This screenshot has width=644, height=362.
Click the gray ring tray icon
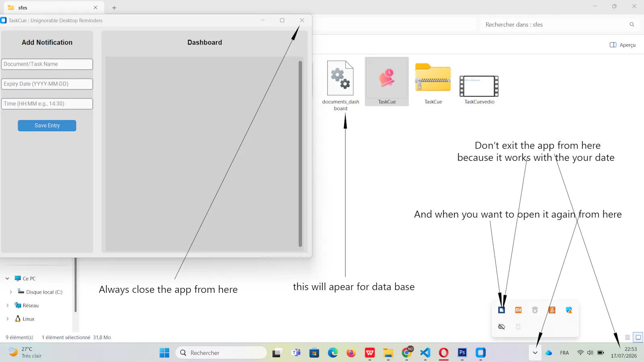(x=535, y=310)
